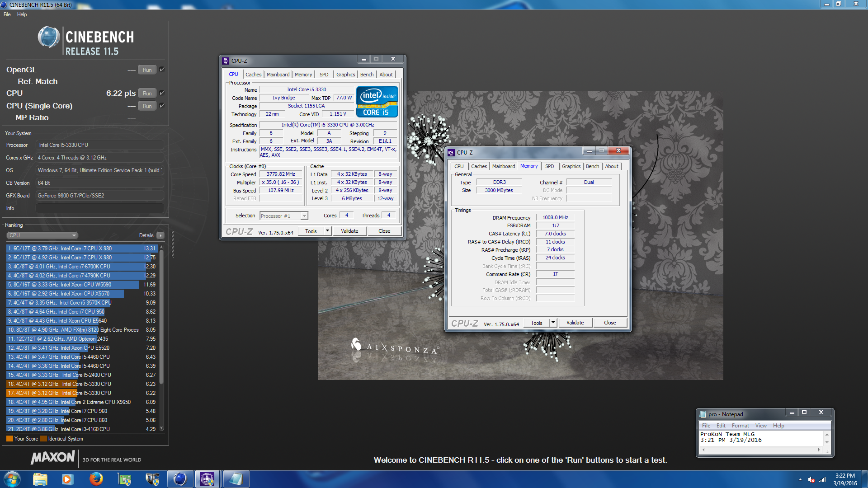This screenshot has width=868, height=488.
Task: Launch Windows Media Player from the taskbar
Action: click(x=68, y=479)
